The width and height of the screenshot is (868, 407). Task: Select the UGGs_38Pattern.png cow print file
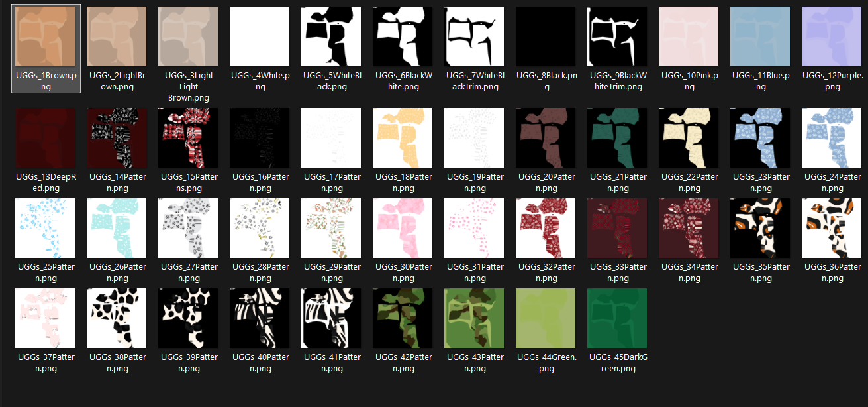(117, 318)
